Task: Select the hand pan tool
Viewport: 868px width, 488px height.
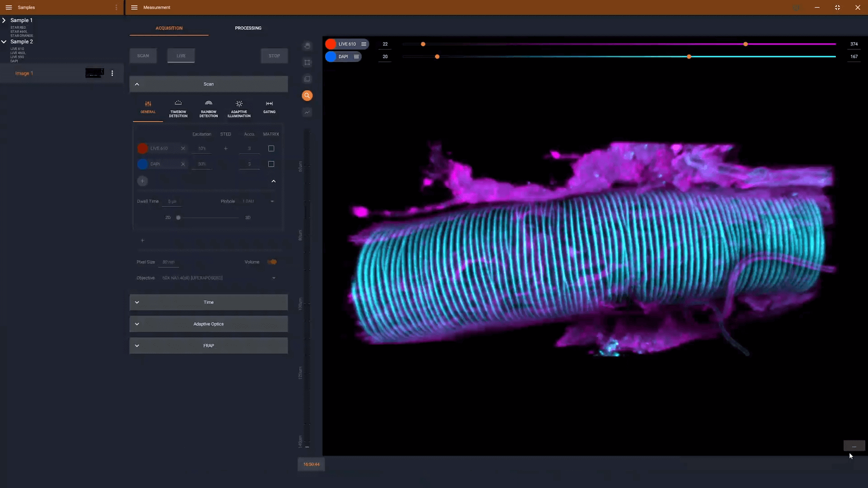Action: (307, 46)
